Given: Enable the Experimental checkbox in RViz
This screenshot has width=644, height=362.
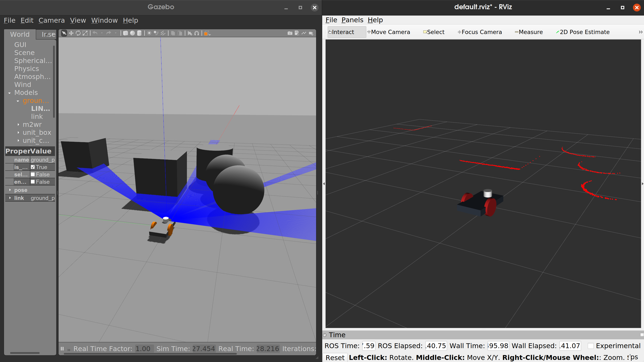Looking at the screenshot, I should pyautogui.click(x=591, y=346).
